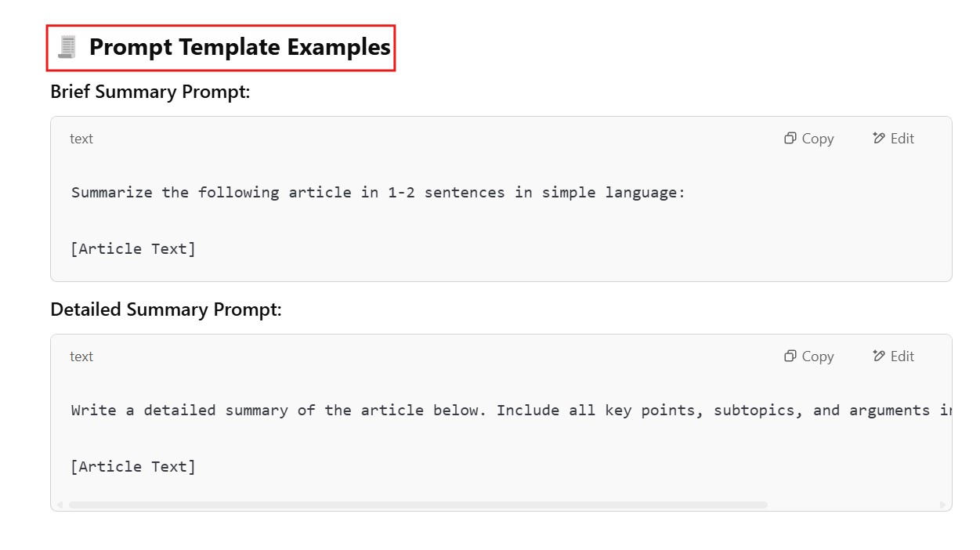This screenshot has width=980, height=550.
Task: Click the "Summarize the following article" code line
Action: 378,193
